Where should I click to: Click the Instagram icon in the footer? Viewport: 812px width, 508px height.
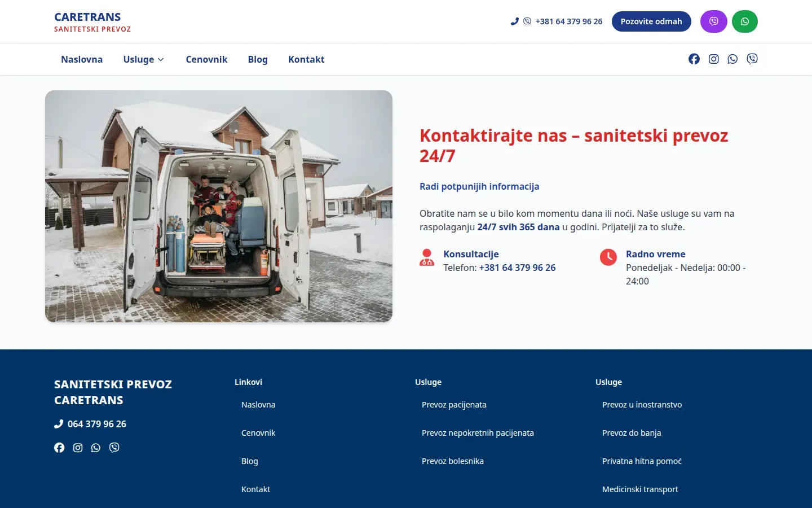point(78,448)
